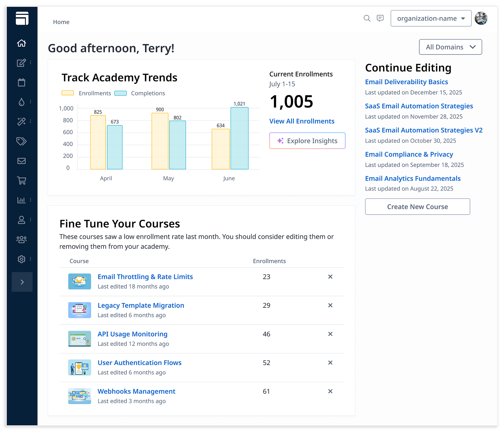Open the email envelope icon in the sidebar
Image resolution: width=504 pixels, height=432 pixels.
[21, 161]
